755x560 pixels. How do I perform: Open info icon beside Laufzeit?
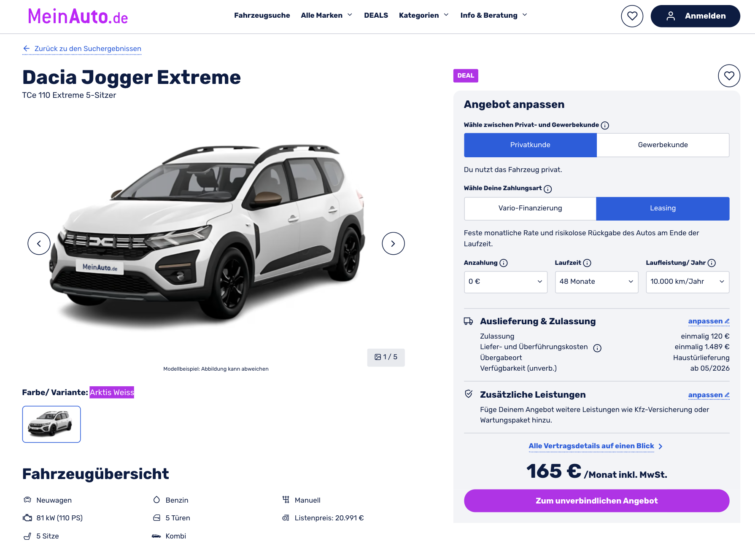(587, 263)
